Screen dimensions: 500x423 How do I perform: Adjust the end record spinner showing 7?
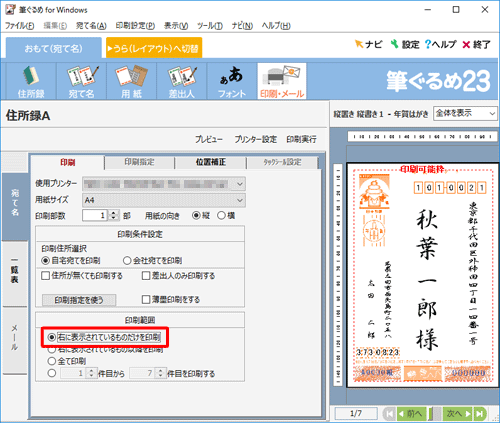160,373
